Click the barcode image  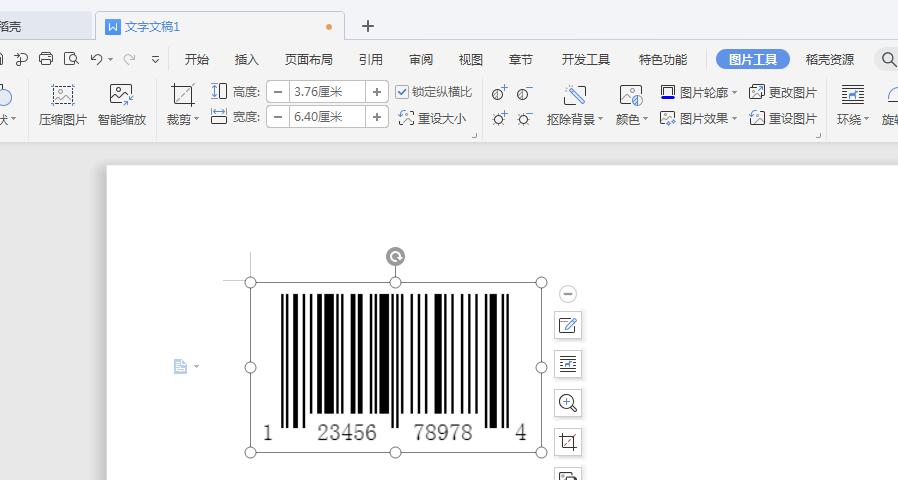tap(395, 367)
